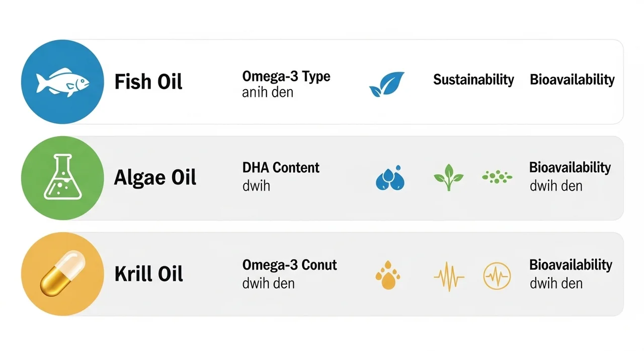The height and width of the screenshot is (351, 644).
Task: Click the Omega-3 Type label
Action: [x=286, y=77]
